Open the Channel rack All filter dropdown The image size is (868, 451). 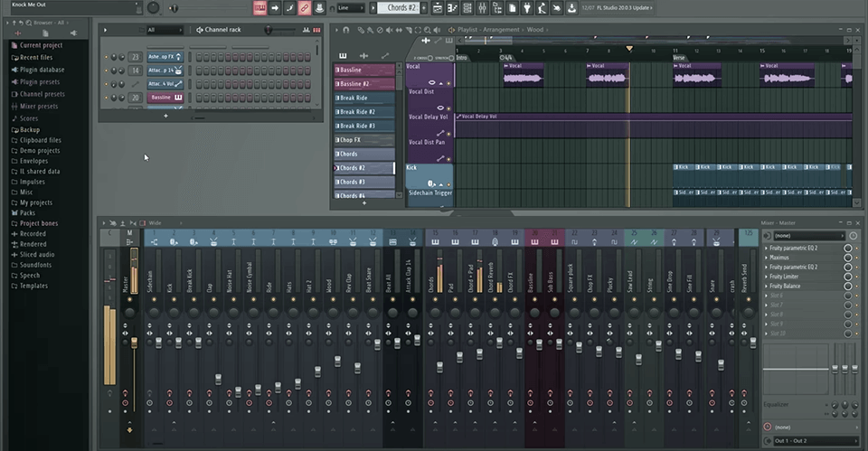165,30
